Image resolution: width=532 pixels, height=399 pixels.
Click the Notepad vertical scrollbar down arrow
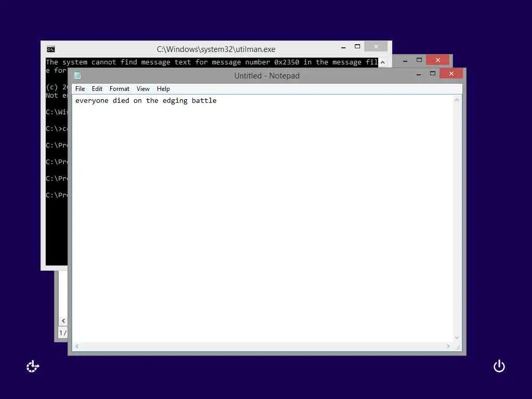[457, 338]
